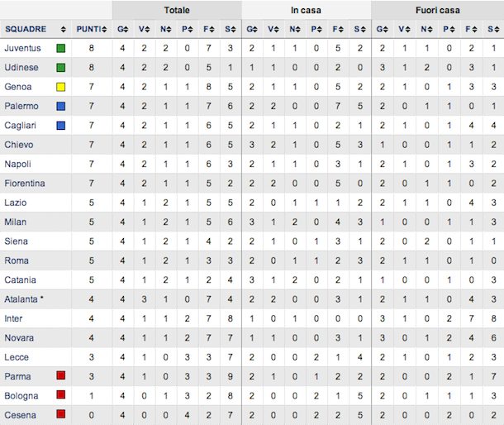This screenshot has width=504, height=425.
Task: Click the yellow marker beside Genoa
Action: pos(61,87)
